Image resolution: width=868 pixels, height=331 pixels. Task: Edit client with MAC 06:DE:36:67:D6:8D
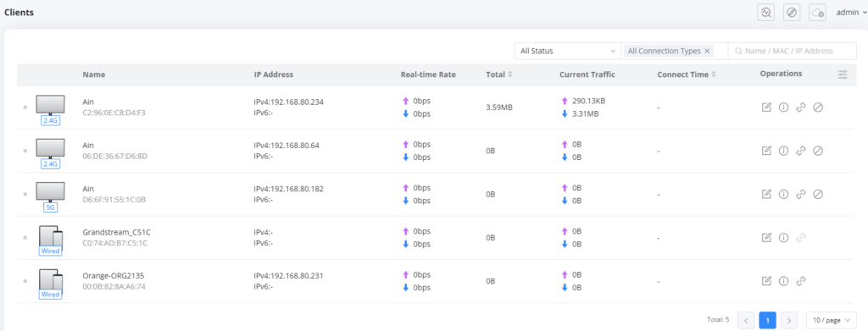click(x=766, y=151)
